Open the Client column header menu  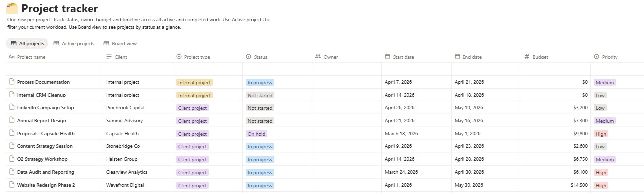pyautogui.click(x=138, y=57)
